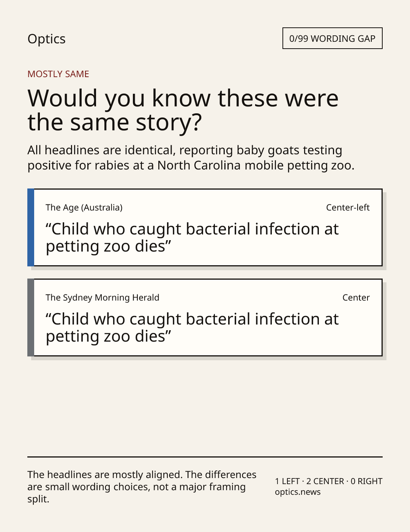Click The Sydney Morning Herald source name
Screen dimensions: 410x532
[102, 298]
